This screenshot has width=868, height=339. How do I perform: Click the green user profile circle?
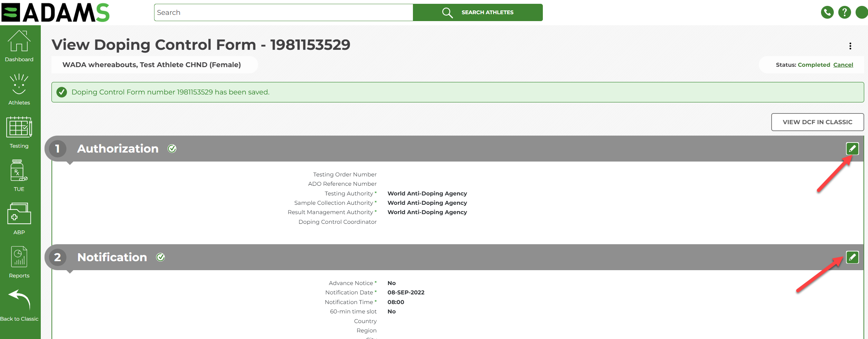click(861, 12)
